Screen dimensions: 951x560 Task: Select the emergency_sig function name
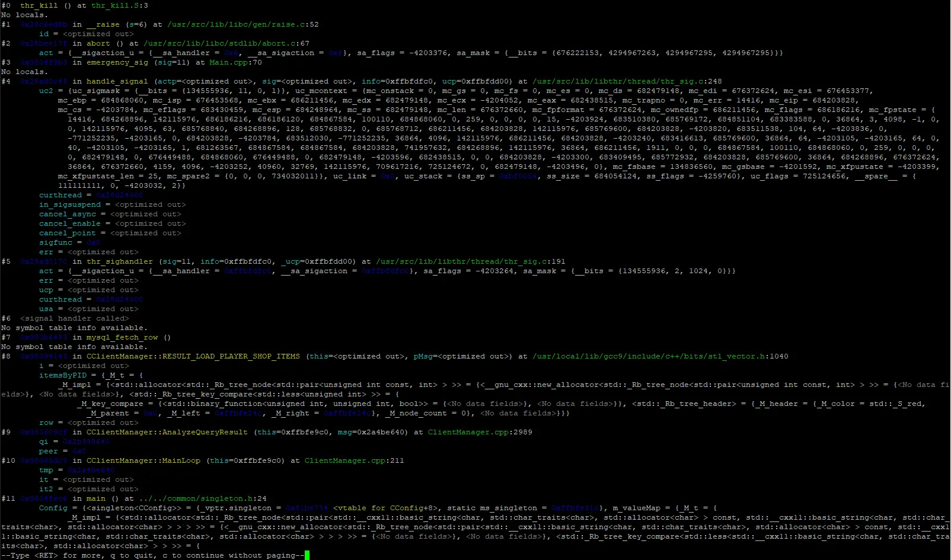117,62
